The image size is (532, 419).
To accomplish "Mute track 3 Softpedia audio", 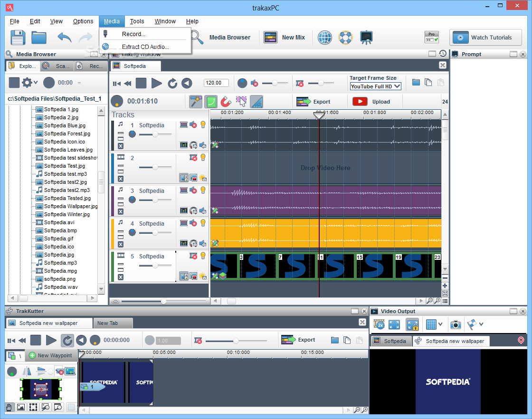I will click(193, 190).
